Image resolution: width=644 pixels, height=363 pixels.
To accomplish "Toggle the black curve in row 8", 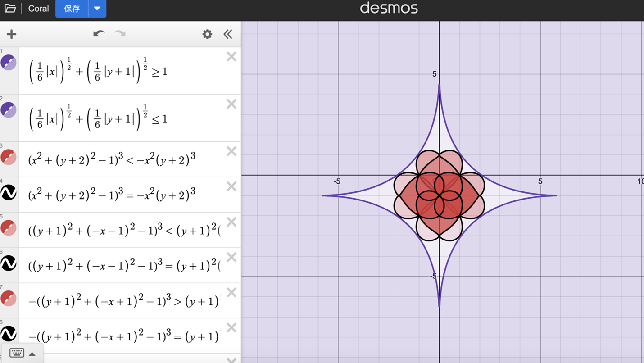I will [x=9, y=334].
